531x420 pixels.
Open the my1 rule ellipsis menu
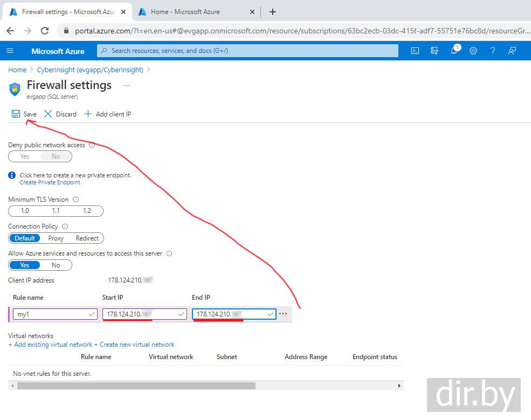tap(283, 314)
